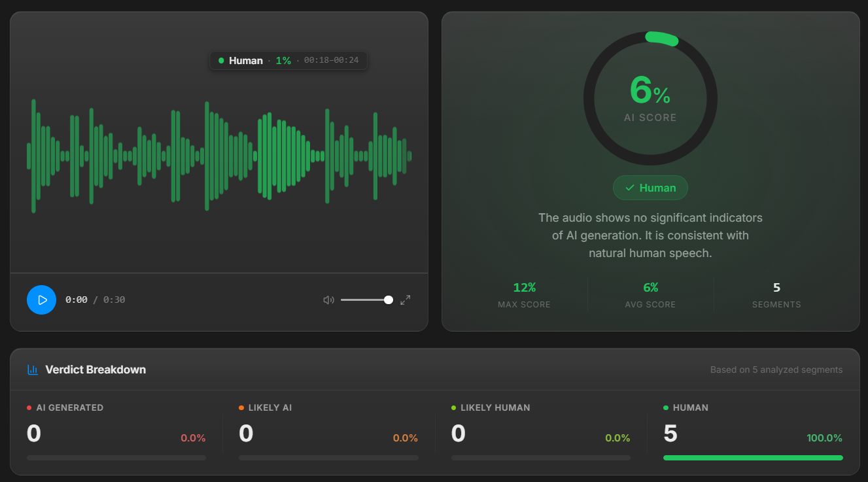Click the checkmark icon in the Human badge

coord(630,188)
